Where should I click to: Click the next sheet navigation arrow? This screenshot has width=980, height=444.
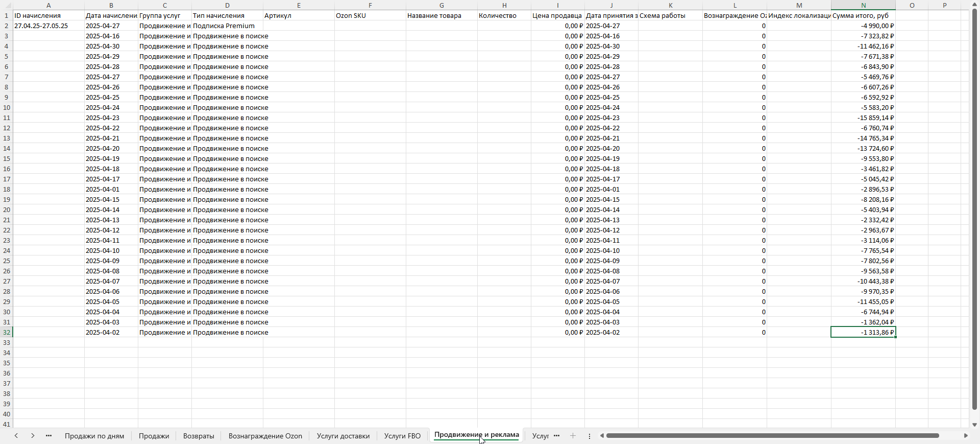[x=33, y=436]
